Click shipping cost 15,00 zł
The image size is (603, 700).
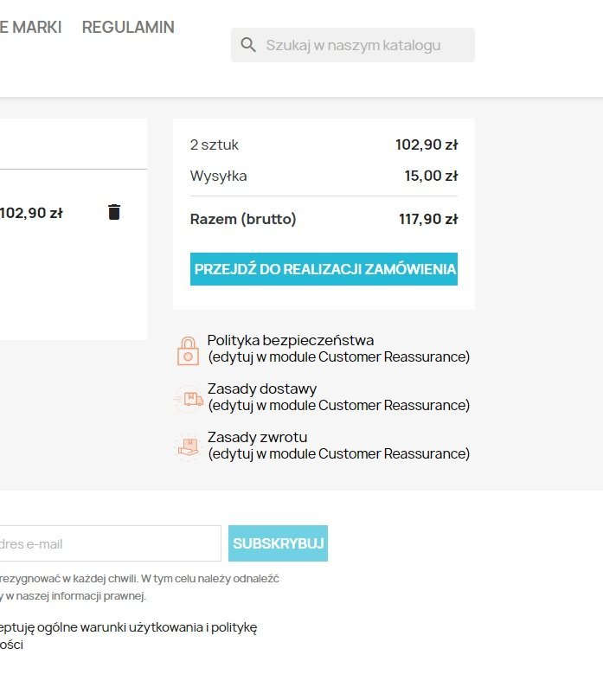point(431,176)
